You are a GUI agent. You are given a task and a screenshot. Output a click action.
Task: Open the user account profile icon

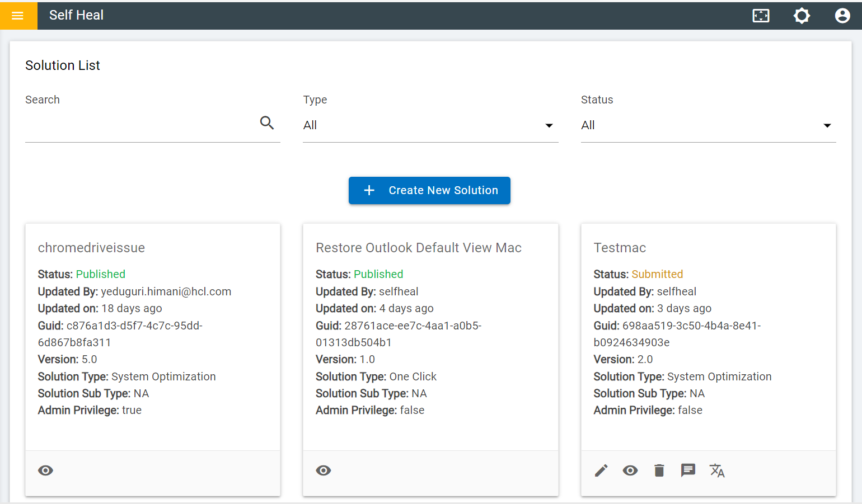click(x=842, y=16)
